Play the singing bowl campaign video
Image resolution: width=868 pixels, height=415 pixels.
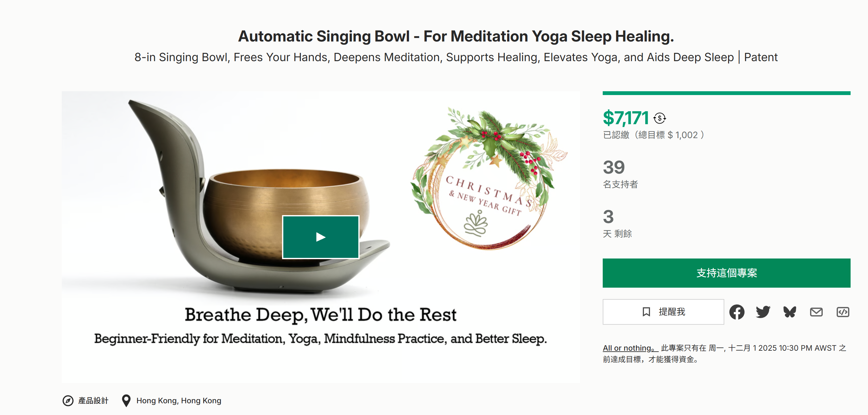pos(320,237)
